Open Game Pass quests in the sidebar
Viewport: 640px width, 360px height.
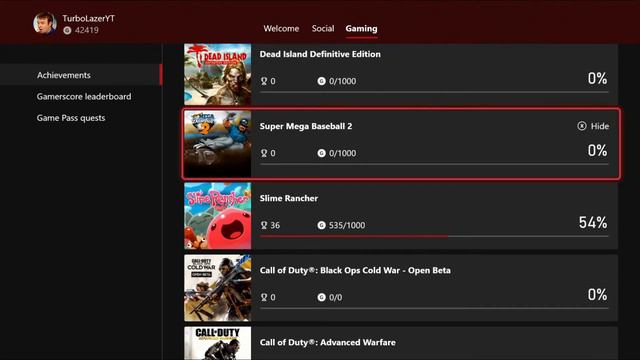[x=71, y=118]
